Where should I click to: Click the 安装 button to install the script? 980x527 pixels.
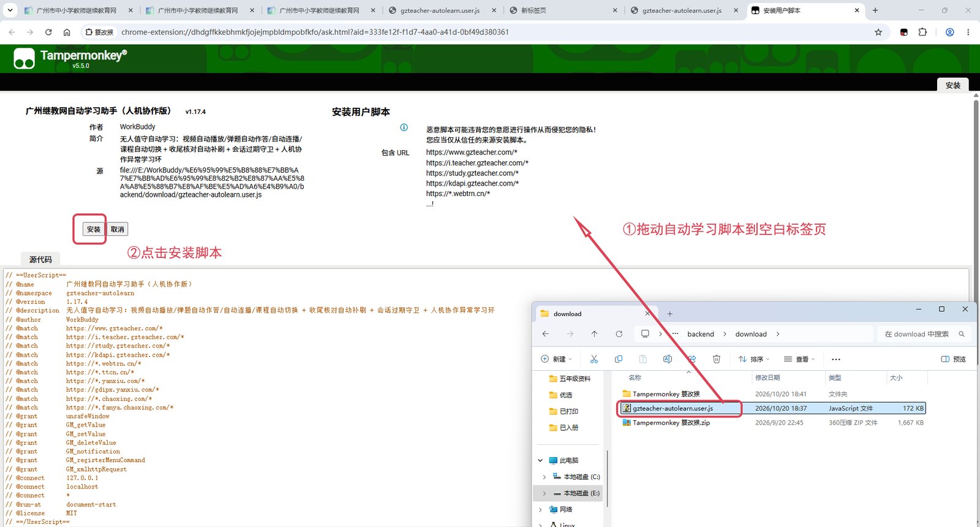(x=93, y=229)
